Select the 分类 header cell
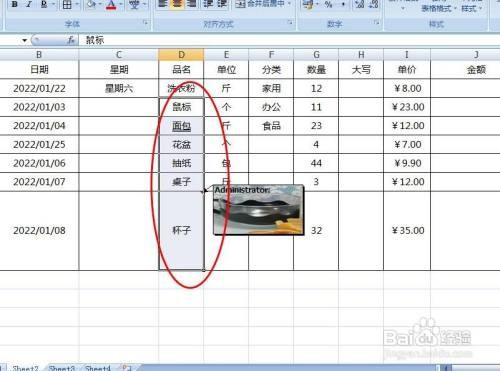The height and width of the screenshot is (371, 500). [x=271, y=69]
